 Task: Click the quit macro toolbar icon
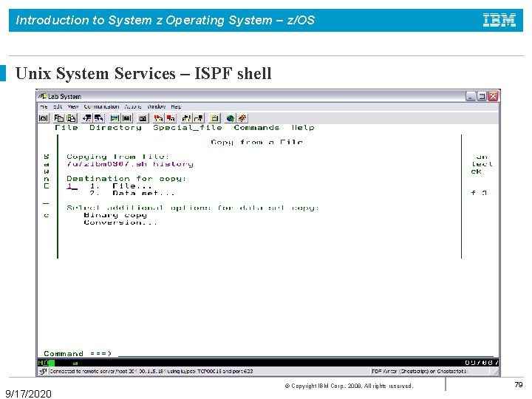[199, 118]
